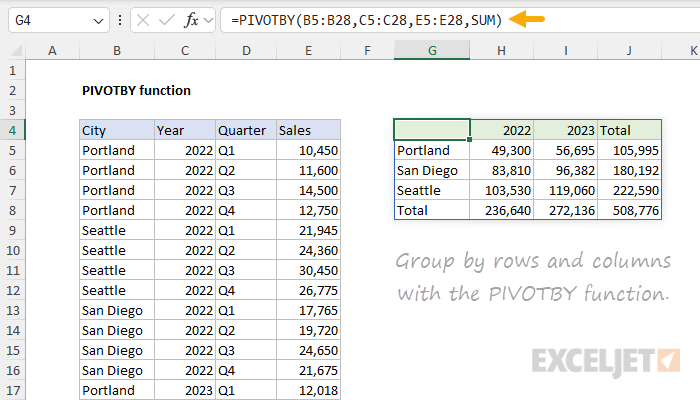
Task: Click sales value 17,765
Action: (x=308, y=310)
